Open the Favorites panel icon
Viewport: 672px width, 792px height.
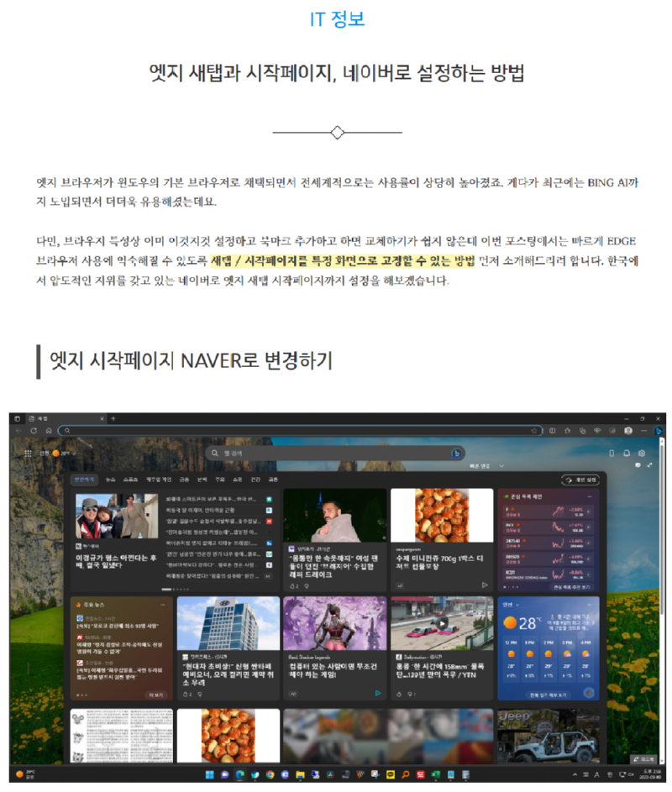point(567,431)
